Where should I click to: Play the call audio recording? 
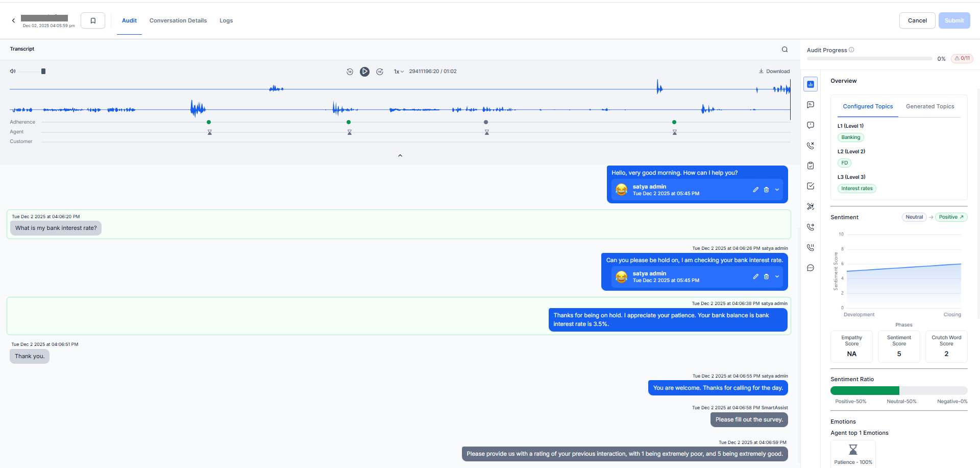click(364, 72)
